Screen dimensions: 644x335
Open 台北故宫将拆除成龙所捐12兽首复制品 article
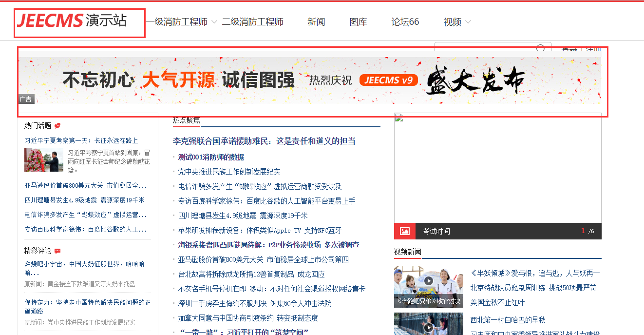(251, 274)
